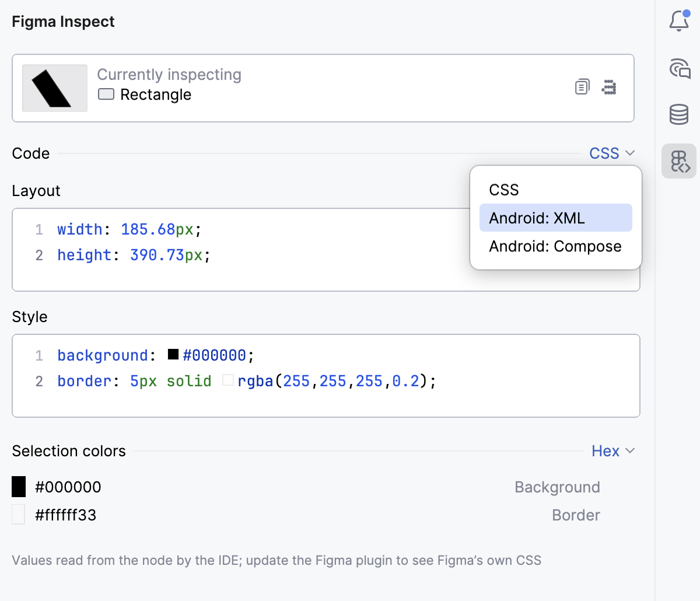Screen dimensions: 700x601
Task: Click the black gutter swatch in background line
Action: coord(173,354)
